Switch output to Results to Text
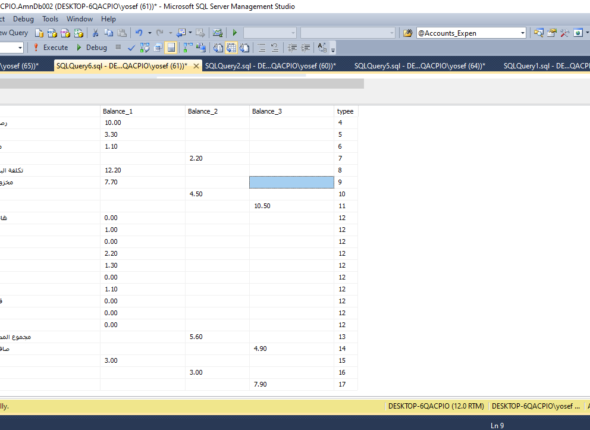The image size is (590, 430). 218,48
